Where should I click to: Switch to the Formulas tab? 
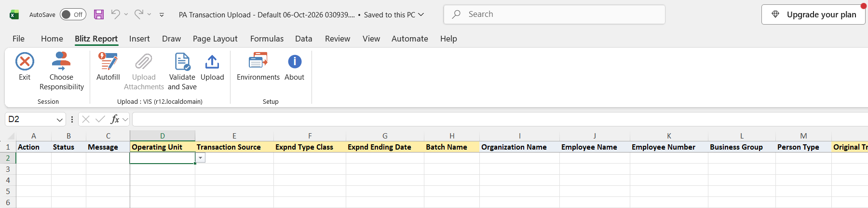267,39
